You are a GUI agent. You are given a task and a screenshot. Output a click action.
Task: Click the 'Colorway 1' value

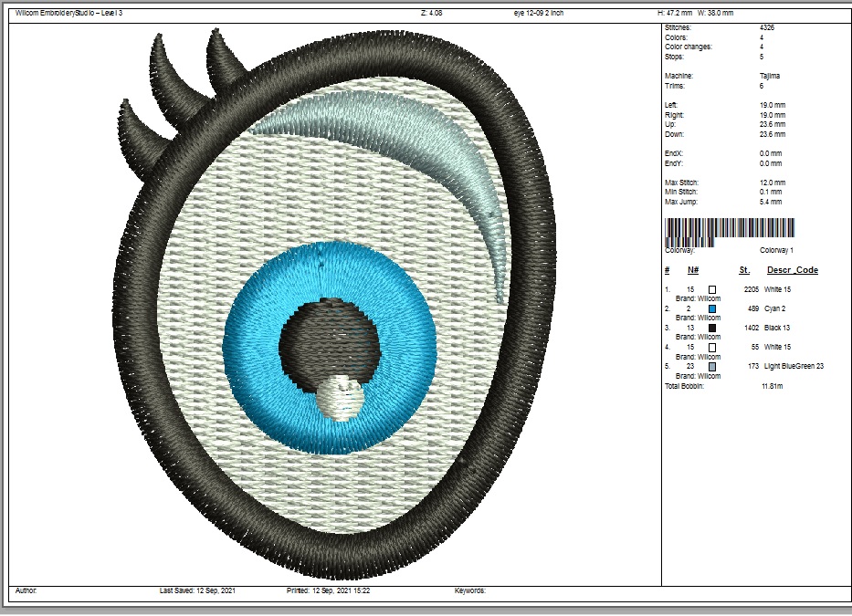[776, 249]
